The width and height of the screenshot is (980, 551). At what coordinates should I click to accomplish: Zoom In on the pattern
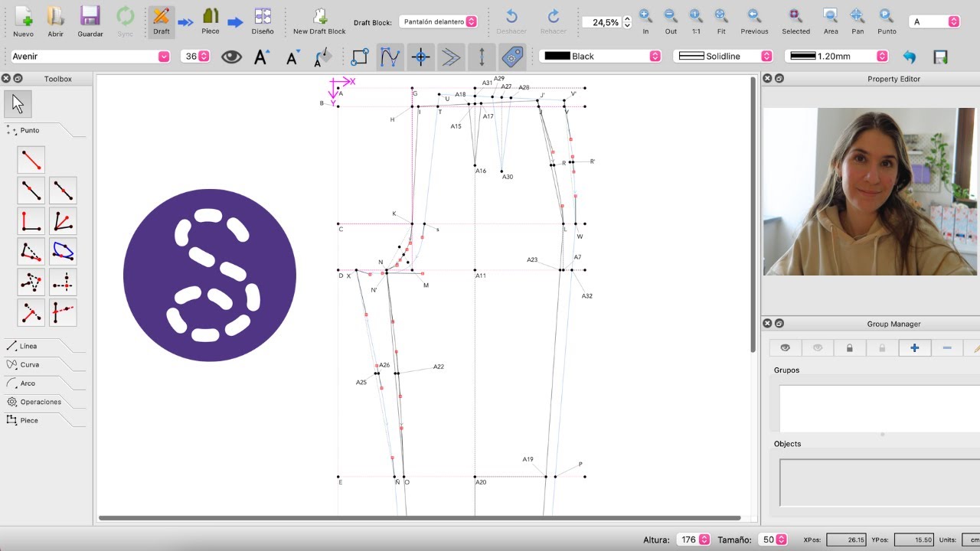click(645, 21)
